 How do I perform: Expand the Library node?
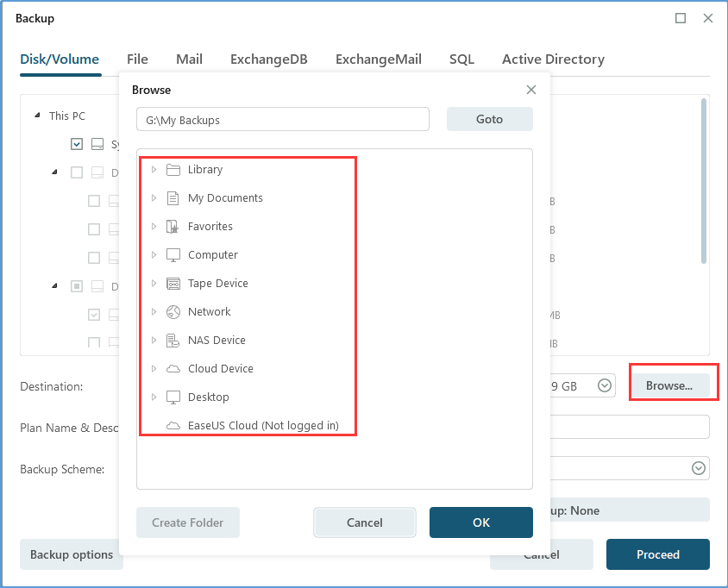pos(154,170)
